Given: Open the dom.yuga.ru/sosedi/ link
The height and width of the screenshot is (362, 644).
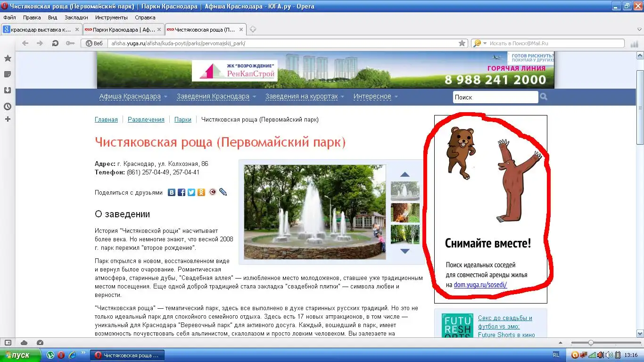Looking at the screenshot, I should (x=480, y=285).
